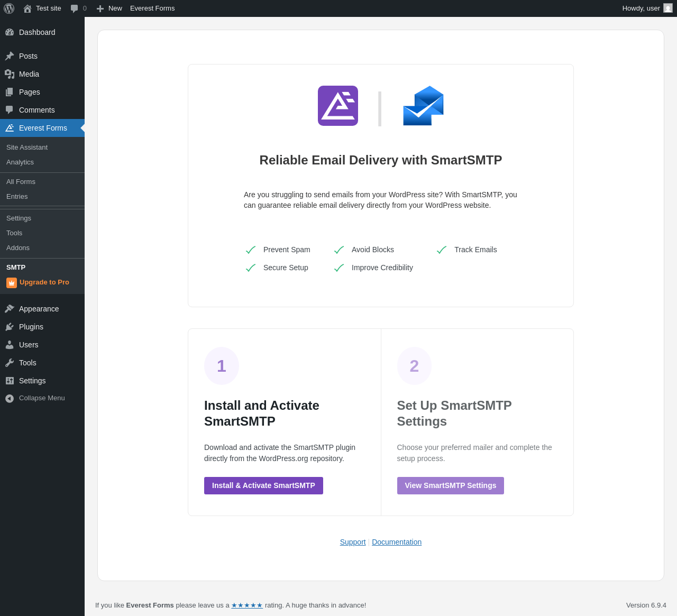Click the 'Secure Setup' feature text
This screenshot has height=616, width=677.
coord(286,268)
